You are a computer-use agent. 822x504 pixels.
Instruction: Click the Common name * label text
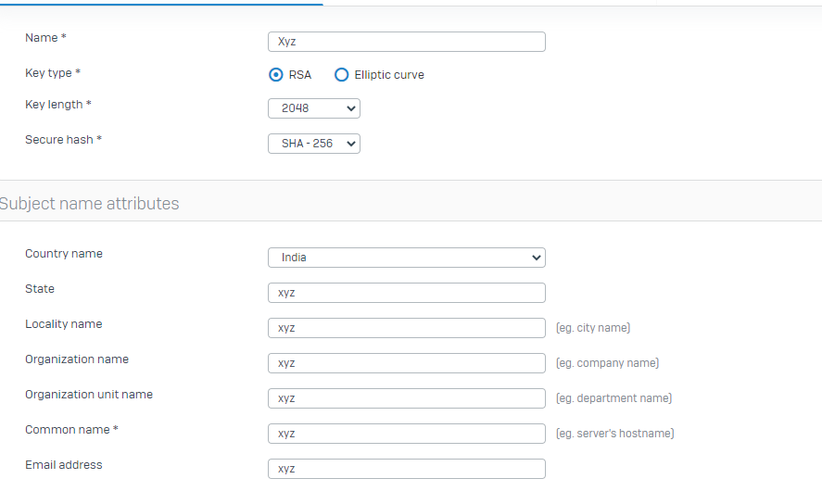point(71,430)
